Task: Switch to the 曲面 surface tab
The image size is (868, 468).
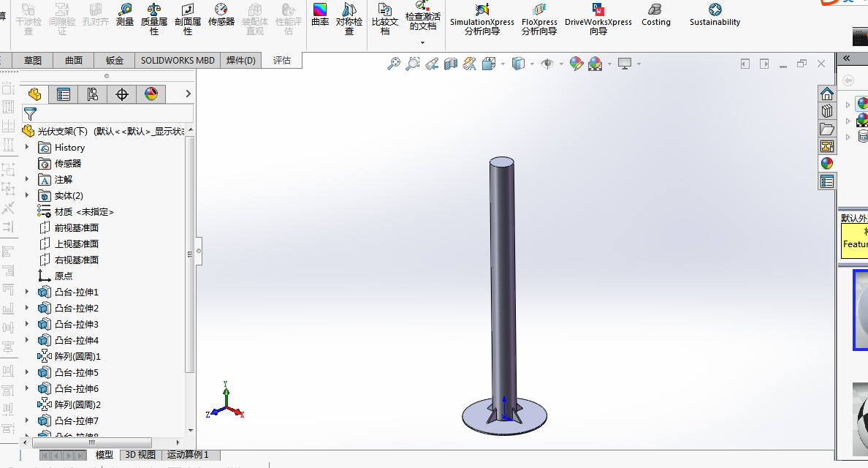Action: pos(74,61)
